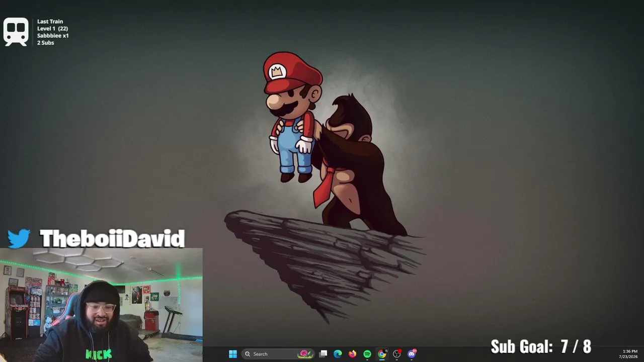This screenshot has width=644, height=362.
Task: Open Firefox from the taskbar
Action: click(352, 354)
